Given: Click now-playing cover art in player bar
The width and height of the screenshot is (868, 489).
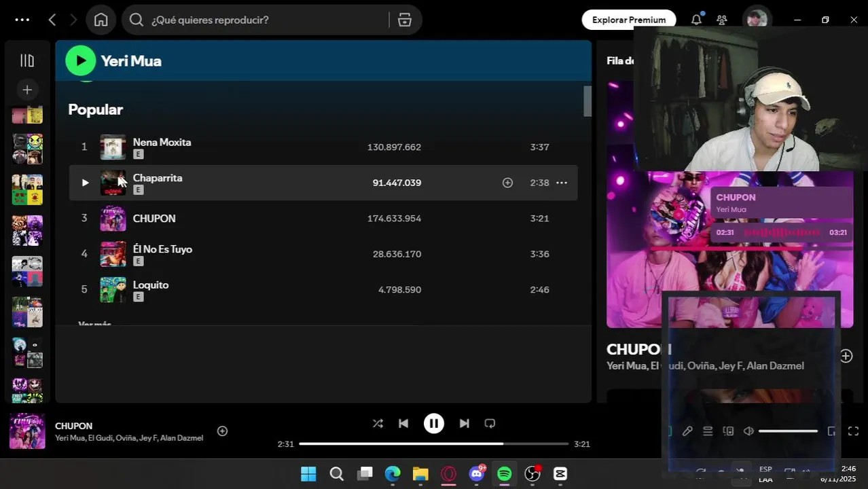Looking at the screenshot, I should (27, 431).
